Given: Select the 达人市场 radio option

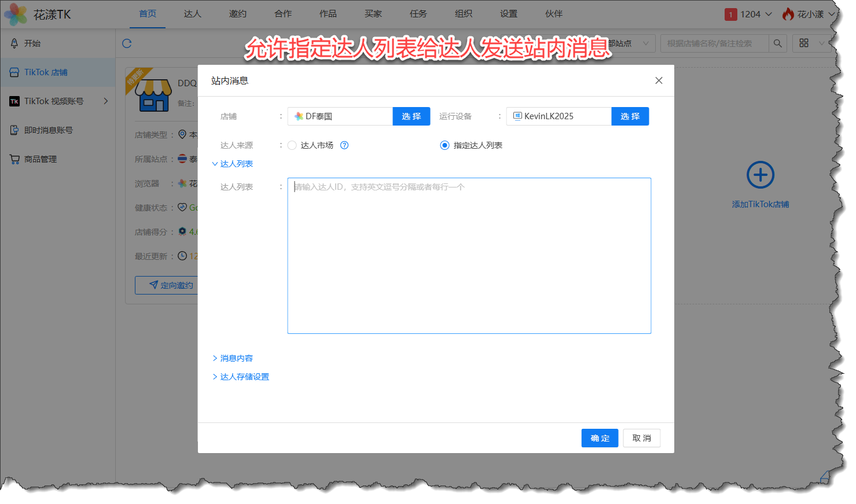Looking at the screenshot, I should point(292,145).
